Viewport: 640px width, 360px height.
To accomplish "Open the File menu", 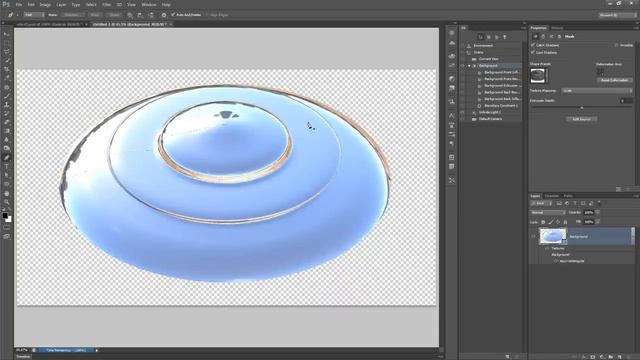I will pyautogui.click(x=19, y=4).
